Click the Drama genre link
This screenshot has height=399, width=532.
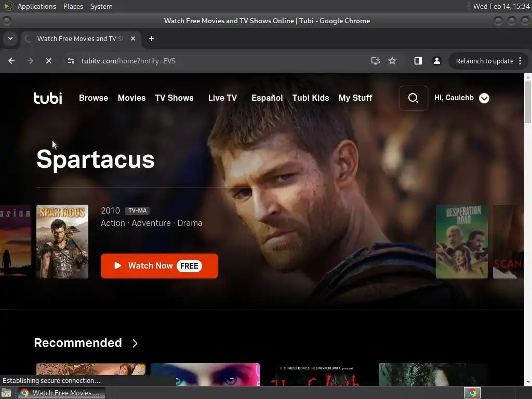click(190, 223)
